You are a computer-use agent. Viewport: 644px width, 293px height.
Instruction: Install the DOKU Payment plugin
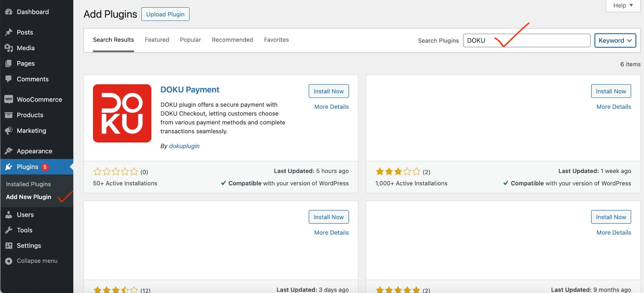pyautogui.click(x=329, y=91)
